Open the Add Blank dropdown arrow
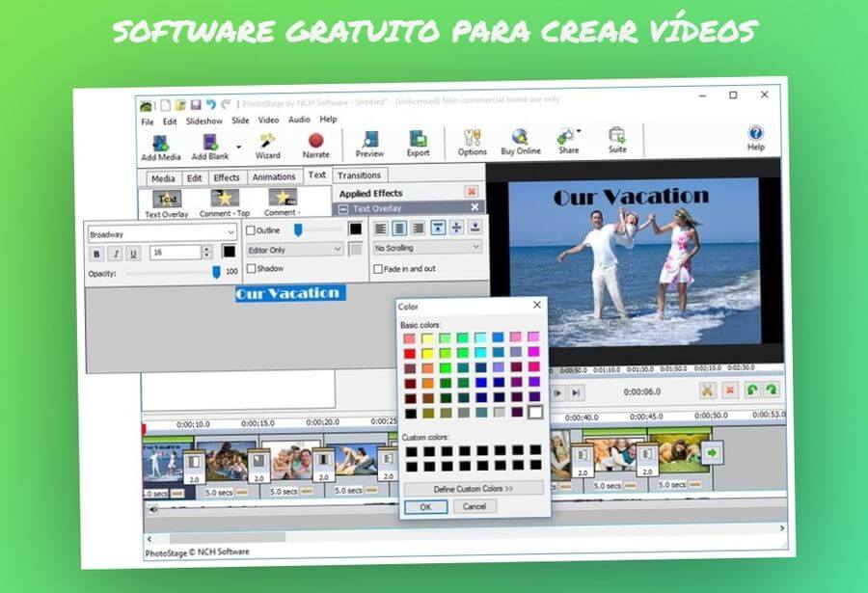The height and width of the screenshot is (593, 868). (x=239, y=147)
